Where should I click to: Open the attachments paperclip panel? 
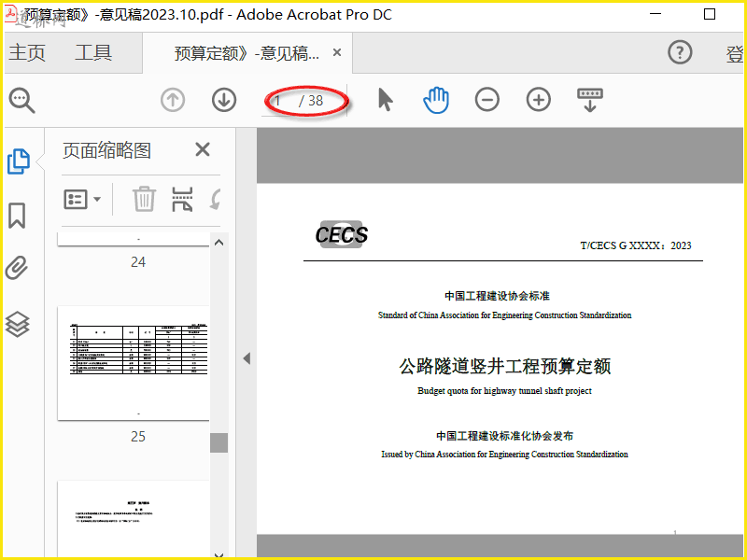click(17, 268)
